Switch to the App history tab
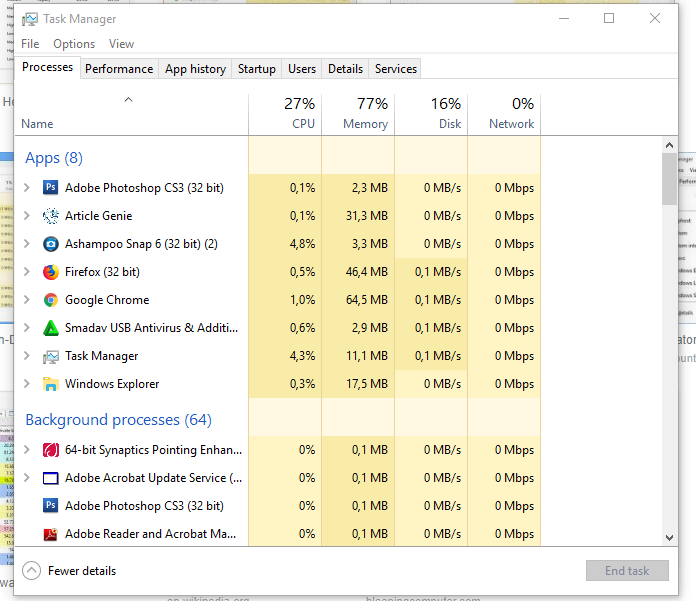The height and width of the screenshot is (601, 696). pos(195,69)
